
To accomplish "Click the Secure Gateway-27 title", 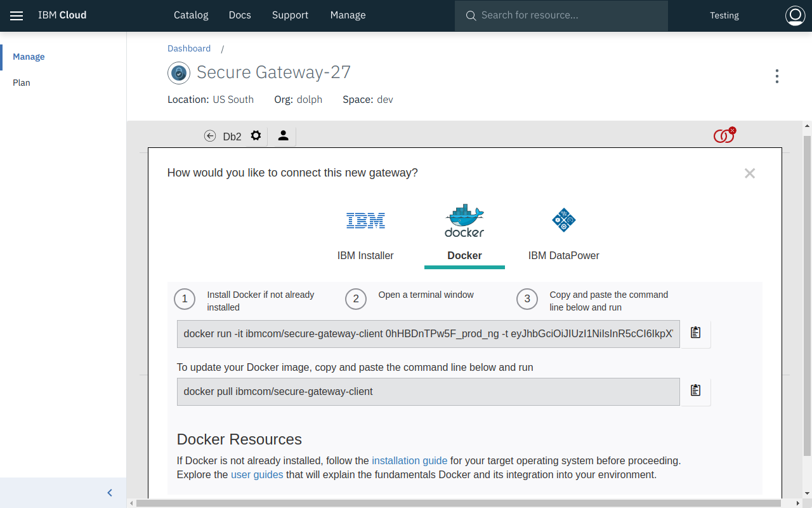I will pos(273,72).
